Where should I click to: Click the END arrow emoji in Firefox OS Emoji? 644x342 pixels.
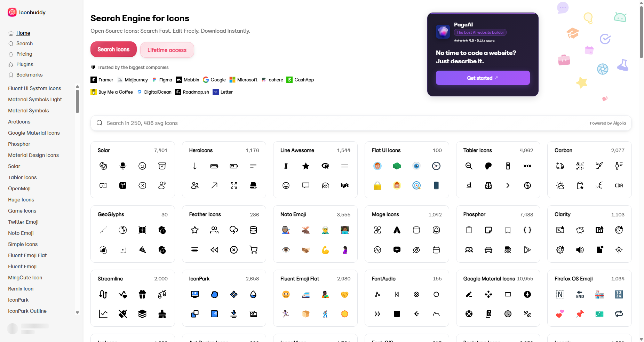point(580,294)
